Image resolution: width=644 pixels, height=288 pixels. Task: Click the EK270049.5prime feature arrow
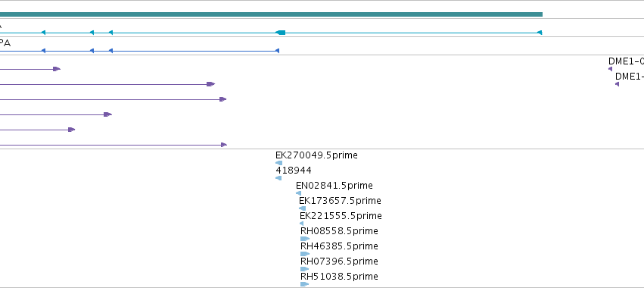pyautogui.click(x=279, y=163)
